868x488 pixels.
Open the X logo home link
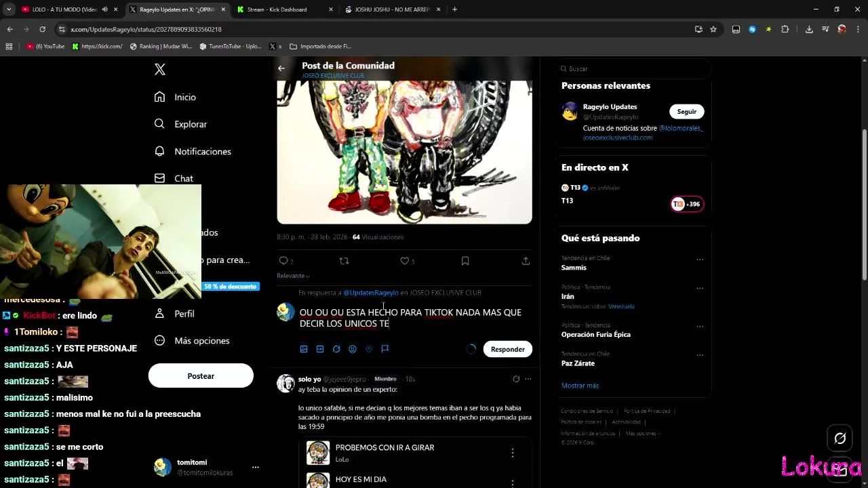click(x=160, y=69)
